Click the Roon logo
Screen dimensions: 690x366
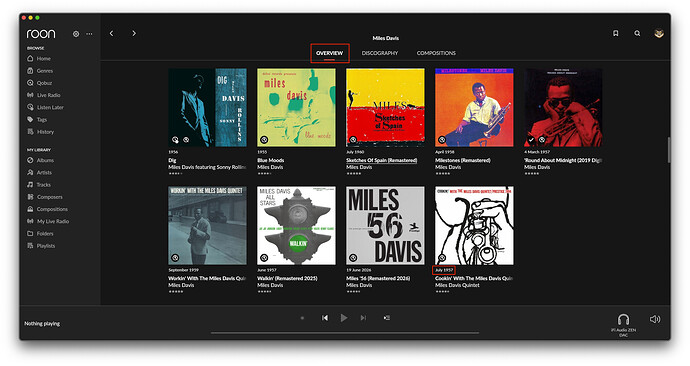[x=41, y=34]
